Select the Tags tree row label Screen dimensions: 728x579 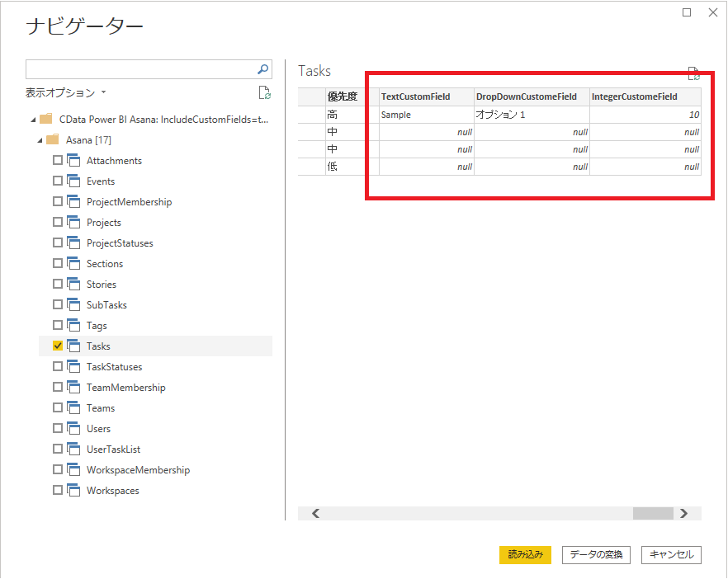coord(97,326)
